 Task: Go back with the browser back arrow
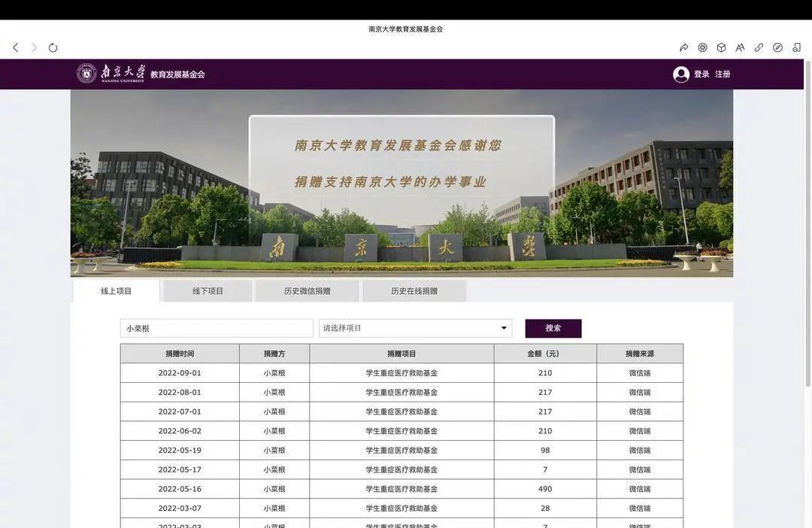[x=16, y=47]
